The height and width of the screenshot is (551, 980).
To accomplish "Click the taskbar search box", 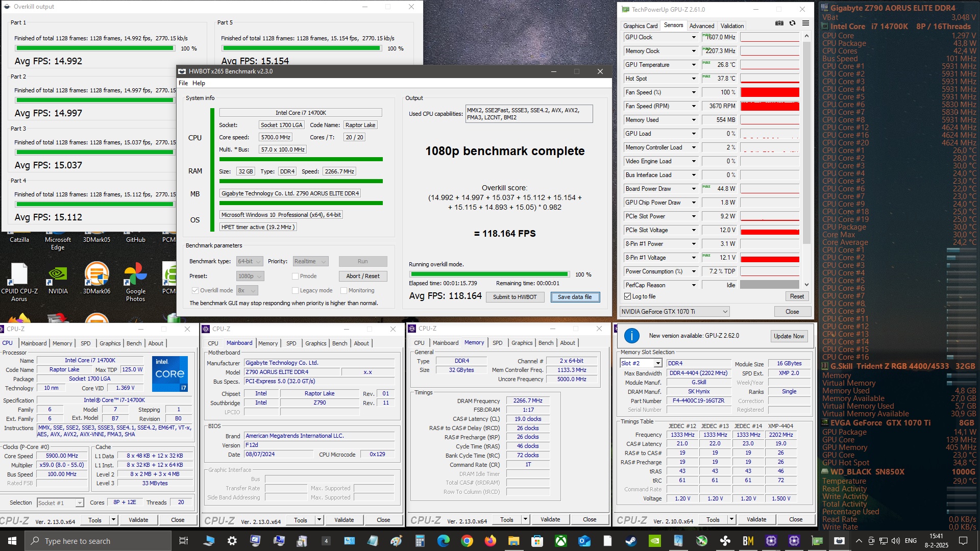I will (x=98, y=541).
